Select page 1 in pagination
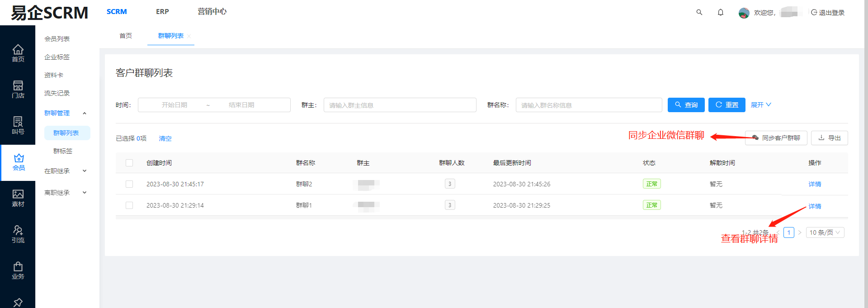 [789, 232]
